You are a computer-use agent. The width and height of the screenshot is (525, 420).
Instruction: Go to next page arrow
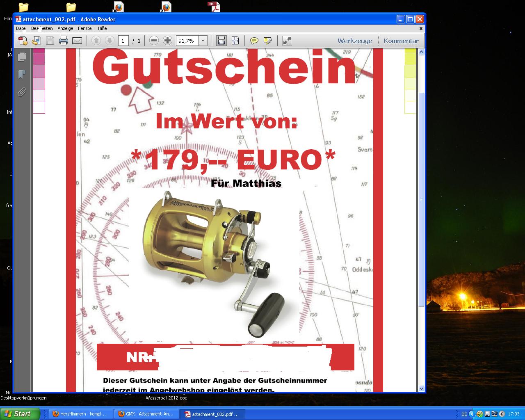coord(109,41)
